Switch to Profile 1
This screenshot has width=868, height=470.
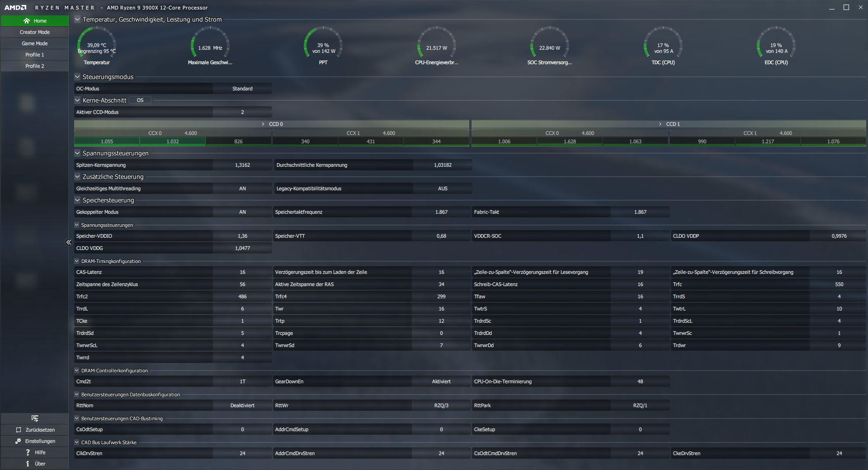[x=35, y=55]
